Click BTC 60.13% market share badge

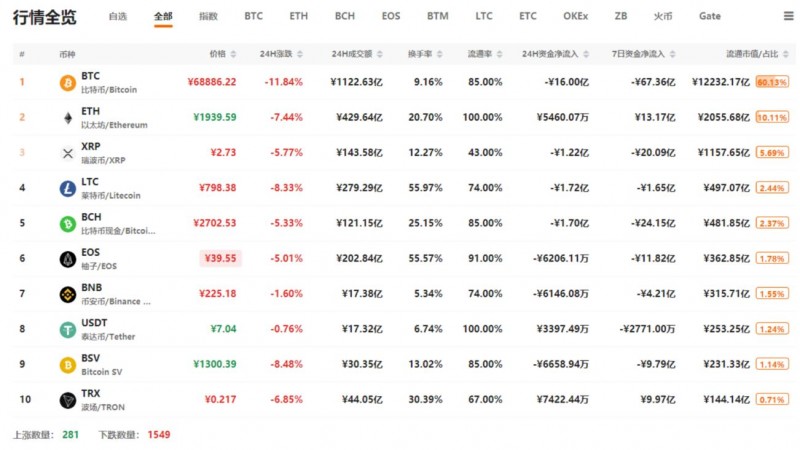coord(772,82)
